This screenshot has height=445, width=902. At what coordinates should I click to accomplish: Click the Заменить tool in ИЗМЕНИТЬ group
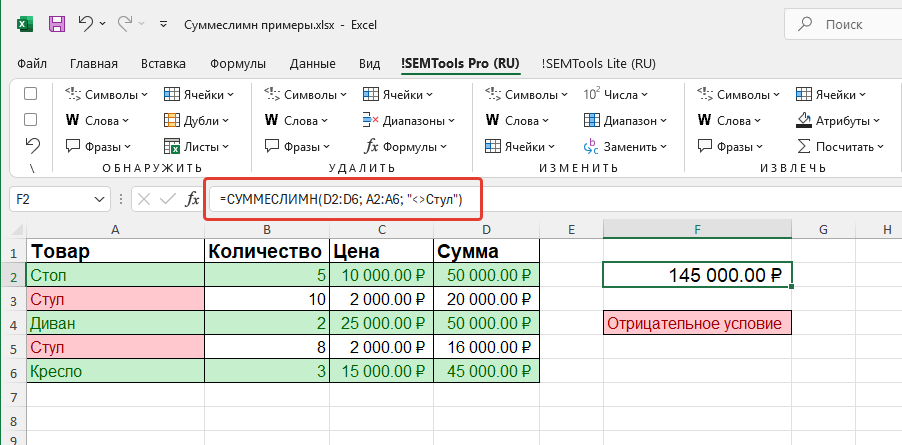(621, 146)
